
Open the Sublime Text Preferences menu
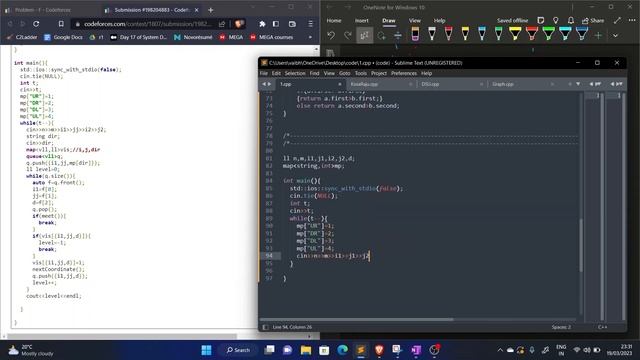pos(404,73)
